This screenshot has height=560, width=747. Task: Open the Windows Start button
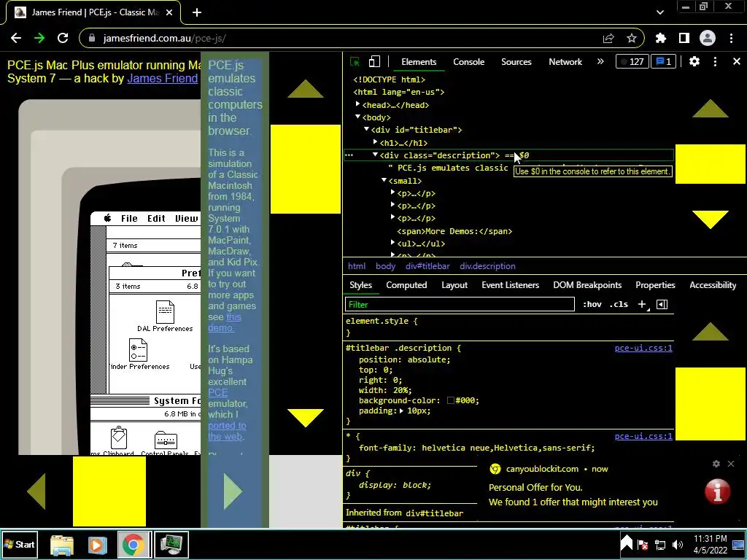(19, 544)
